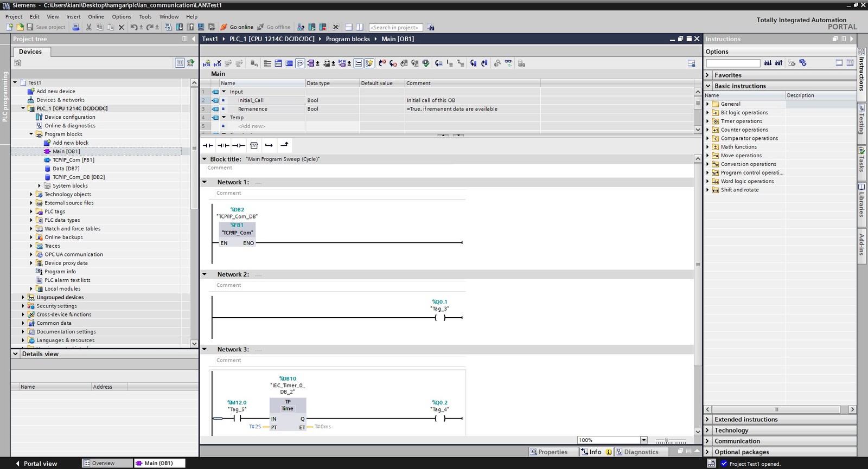Toggle split editor horizontally icon

pyautogui.click(x=349, y=27)
